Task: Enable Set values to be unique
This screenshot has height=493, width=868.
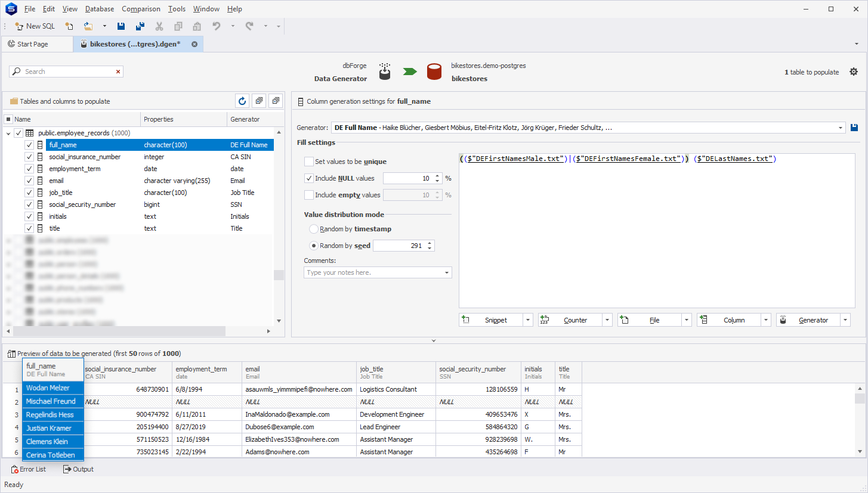Action: [309, 162]
